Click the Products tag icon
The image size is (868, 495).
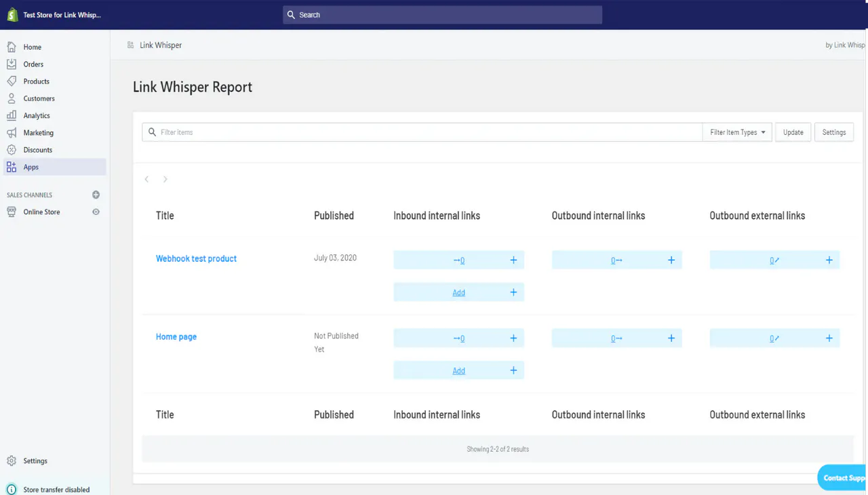(12, 81)
